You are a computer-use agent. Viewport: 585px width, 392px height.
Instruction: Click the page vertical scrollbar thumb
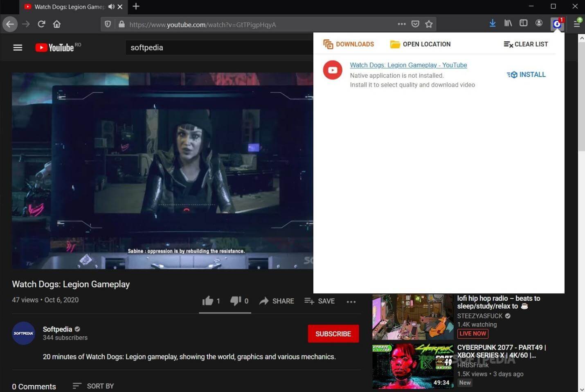[581, 96]
